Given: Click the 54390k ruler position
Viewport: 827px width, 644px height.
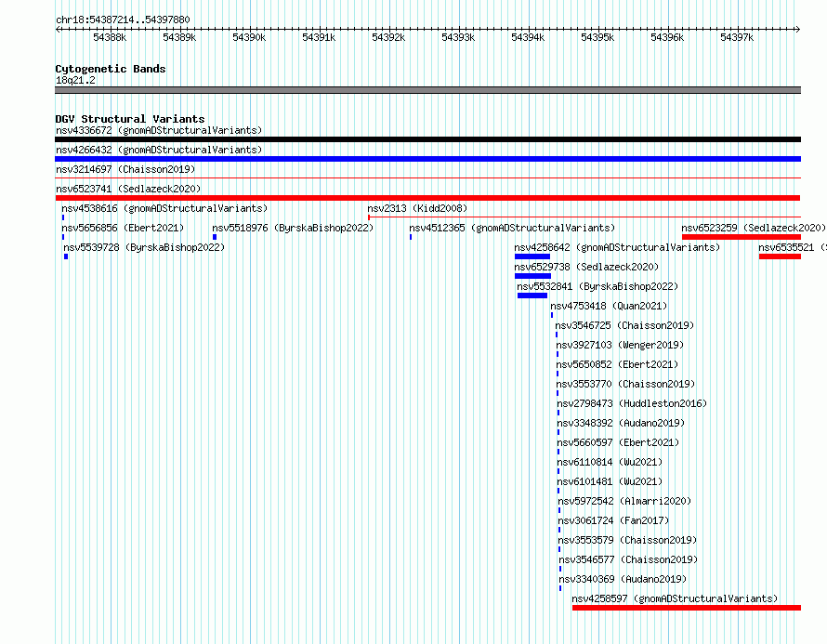Looking at the screenshot, I should [x=249, y=37].
